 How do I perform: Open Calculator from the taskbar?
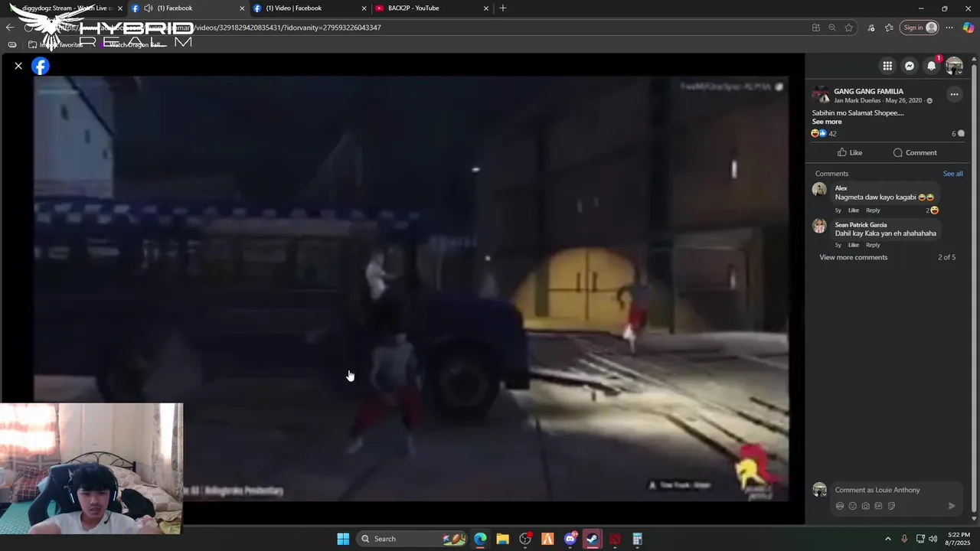(x=637, y=539)
